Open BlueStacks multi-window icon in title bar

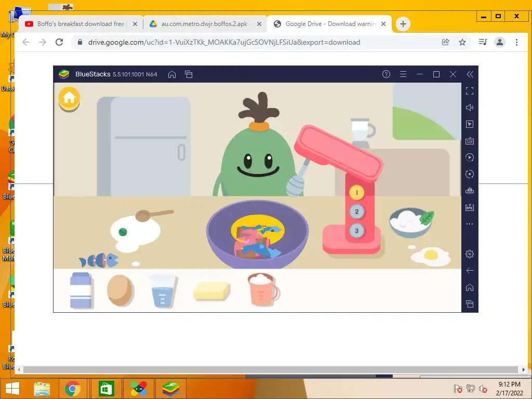(x=189, y=74)
